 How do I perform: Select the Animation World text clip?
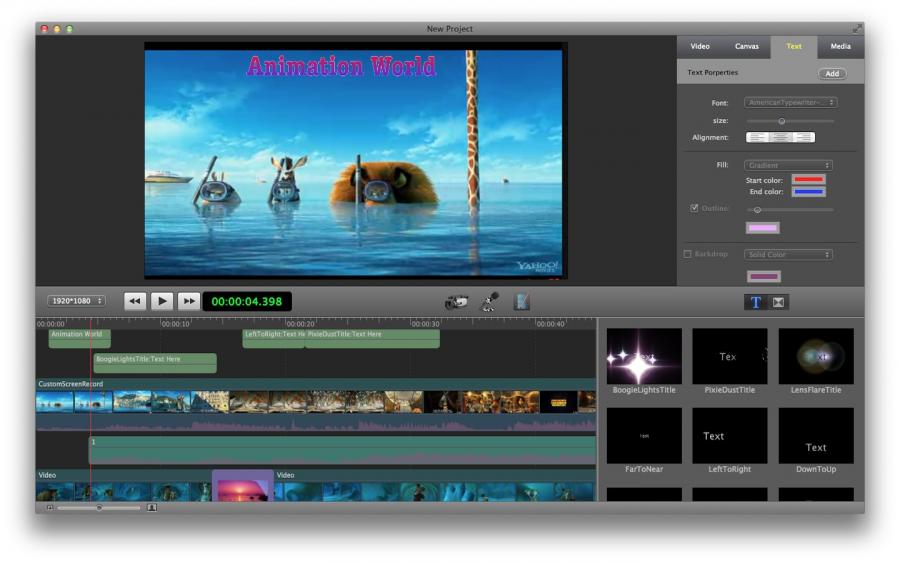click(79, 339)
